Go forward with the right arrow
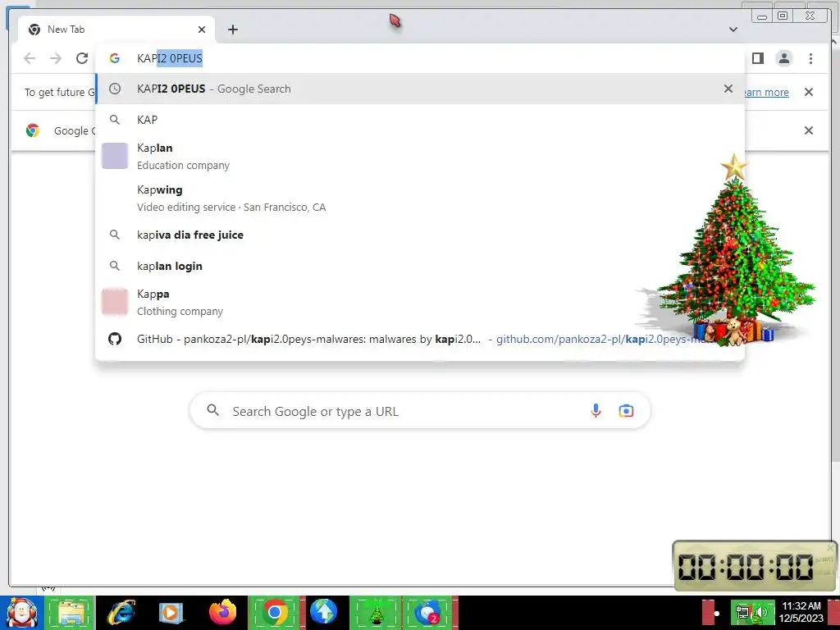 pyautogui.click(x=56, y=58)
